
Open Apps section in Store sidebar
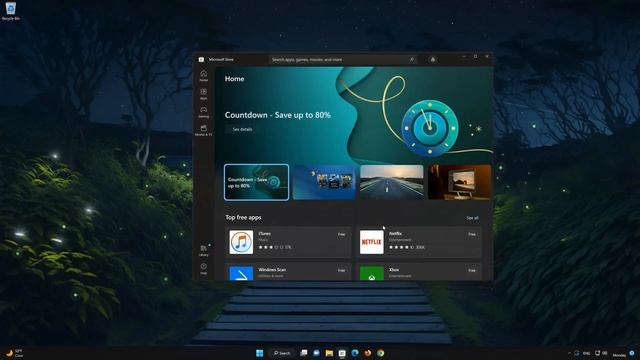coord(203,94)
